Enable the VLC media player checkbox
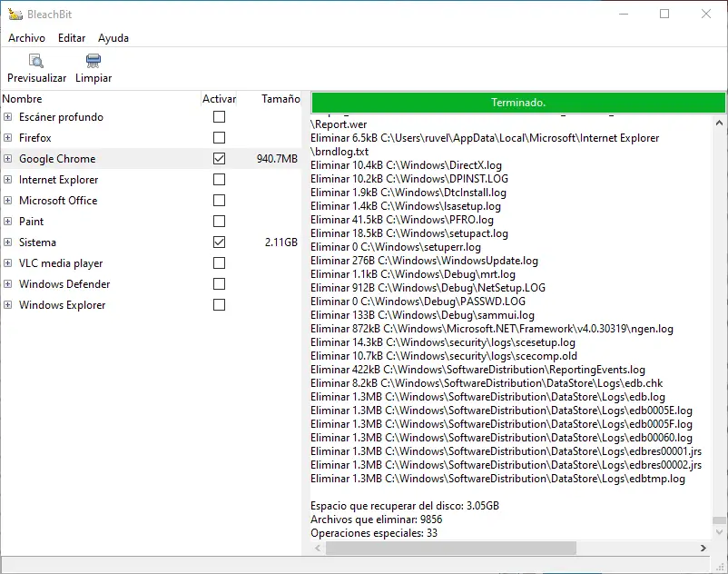728x574 pixels. click(x=219, y=262)
